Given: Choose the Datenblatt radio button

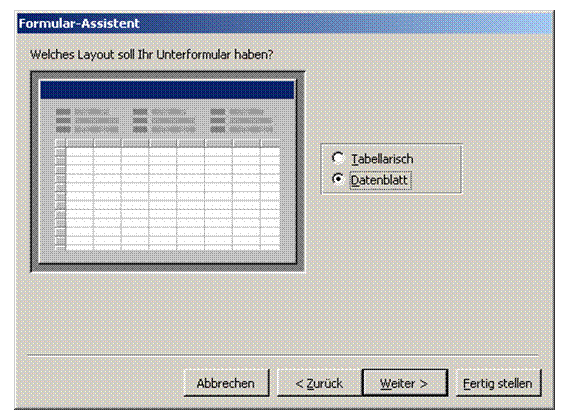Looking at the screenshot, I should pos(338,179).
